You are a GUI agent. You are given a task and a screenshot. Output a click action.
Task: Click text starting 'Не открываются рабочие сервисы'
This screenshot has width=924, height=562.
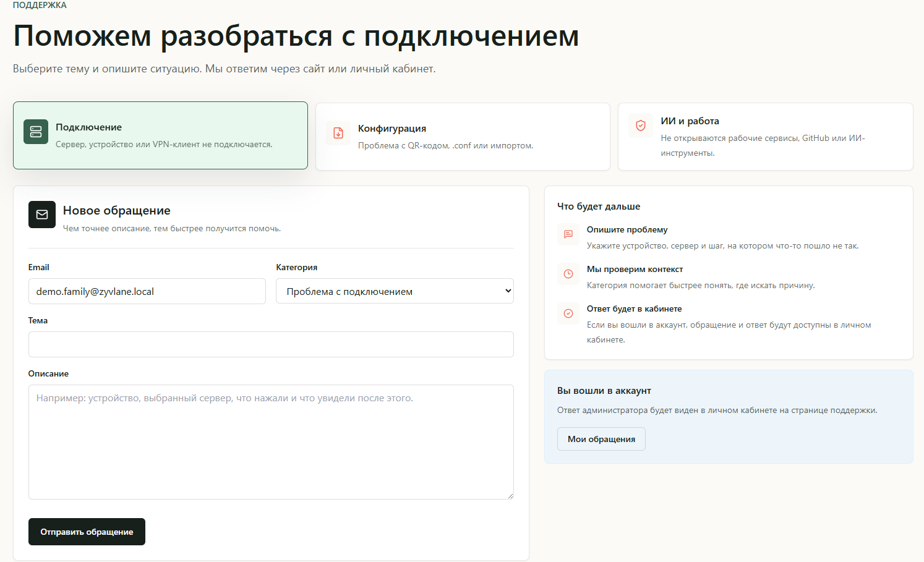(x=763, y=145)
